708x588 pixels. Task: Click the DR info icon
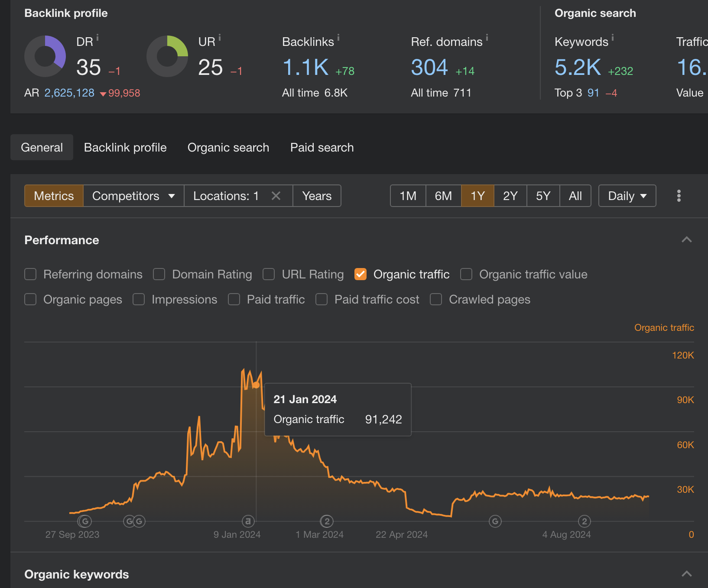click(x=97, y=38)
